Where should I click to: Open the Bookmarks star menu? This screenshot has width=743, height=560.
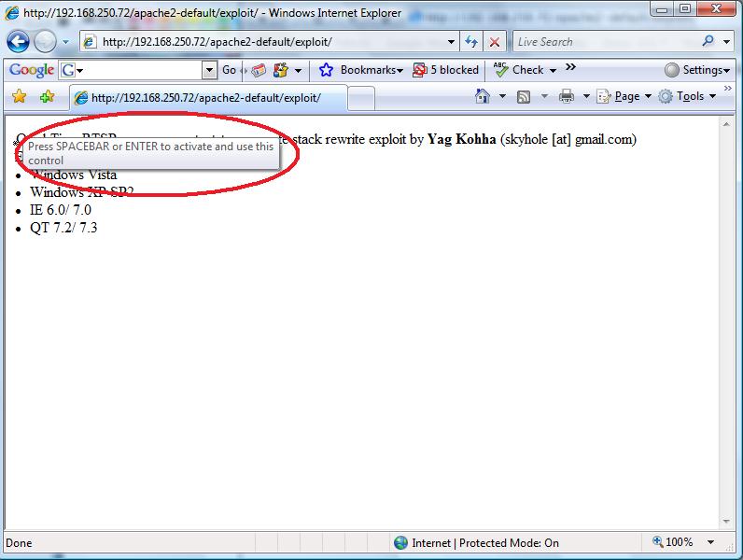coord(360,70)
